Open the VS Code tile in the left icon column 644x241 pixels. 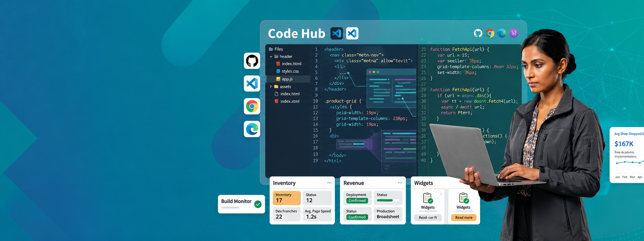[x=252, y=83]
